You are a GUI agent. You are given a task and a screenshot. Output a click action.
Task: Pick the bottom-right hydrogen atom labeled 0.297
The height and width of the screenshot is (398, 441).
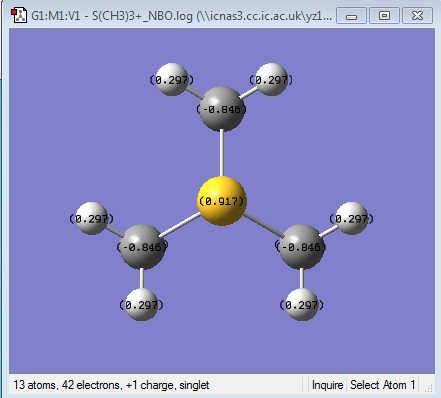point(302,305)
